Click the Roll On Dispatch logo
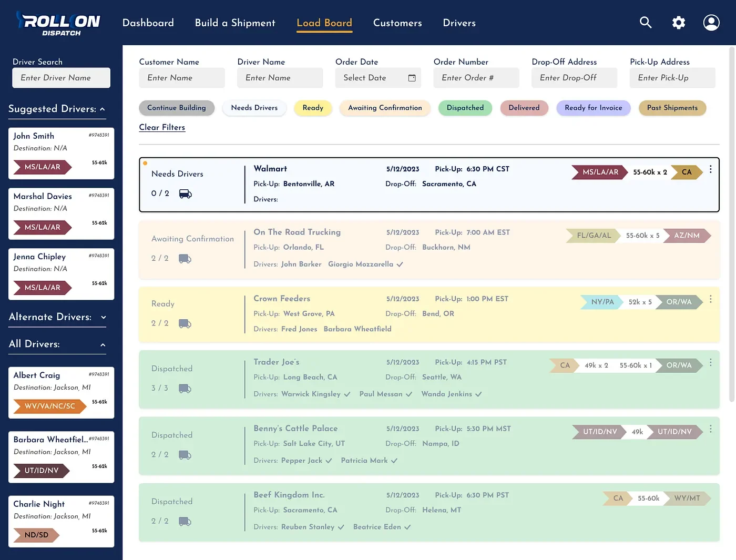This screenshot has height=560, width=736. [58, 24]
